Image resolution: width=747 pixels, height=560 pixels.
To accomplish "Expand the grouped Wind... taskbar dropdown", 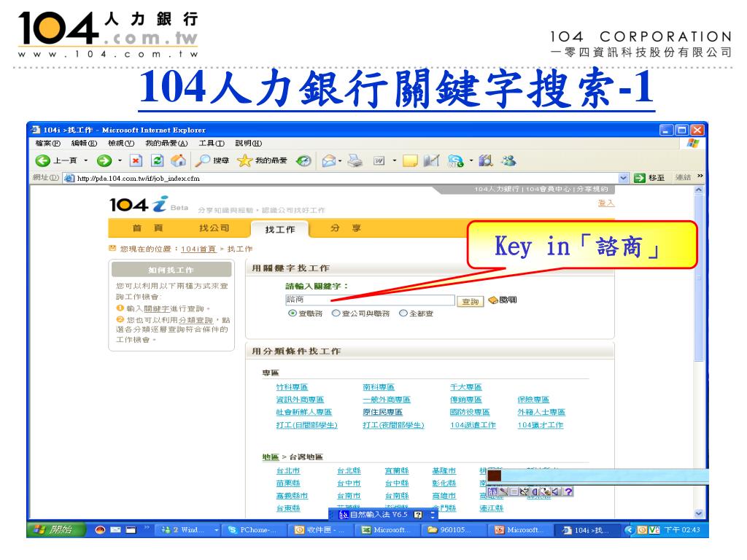I will tap(216, 530).
